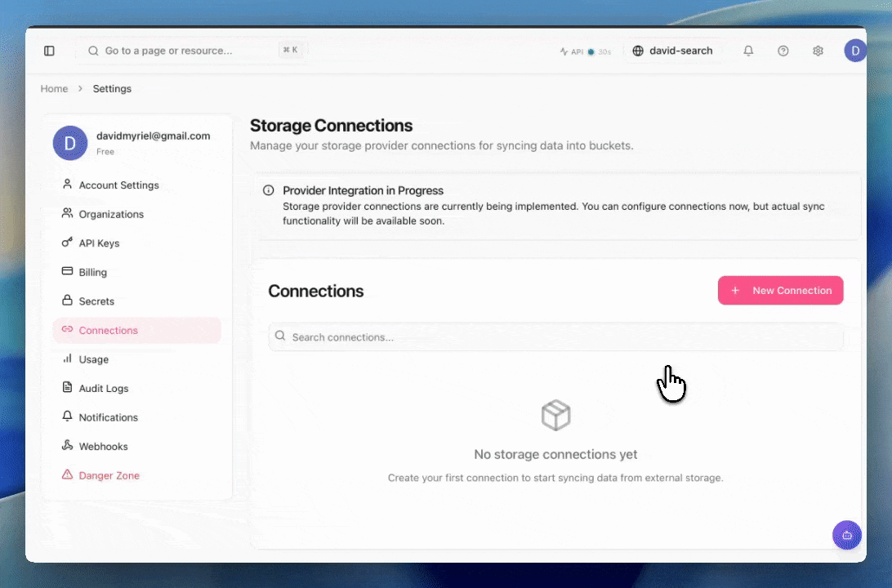892x588 pixels.
Task: Open Notifications via the bell icon
Action: click(x=67, y=416)
